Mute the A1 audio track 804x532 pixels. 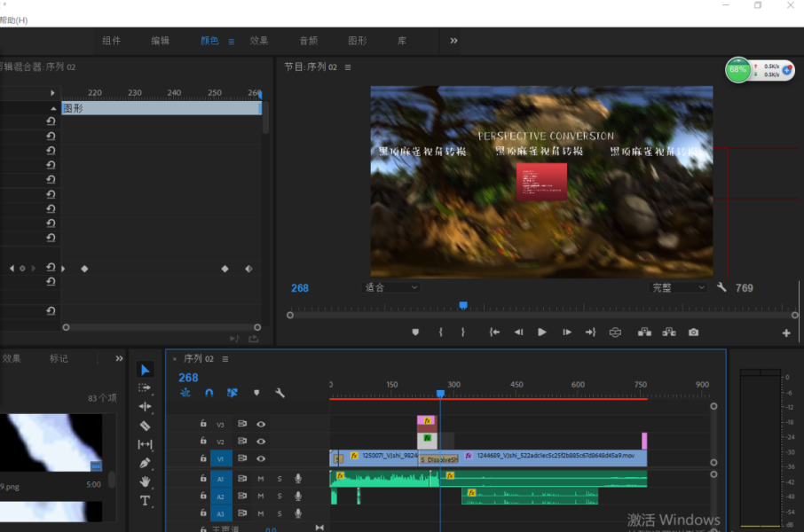(x=261, y=479)
